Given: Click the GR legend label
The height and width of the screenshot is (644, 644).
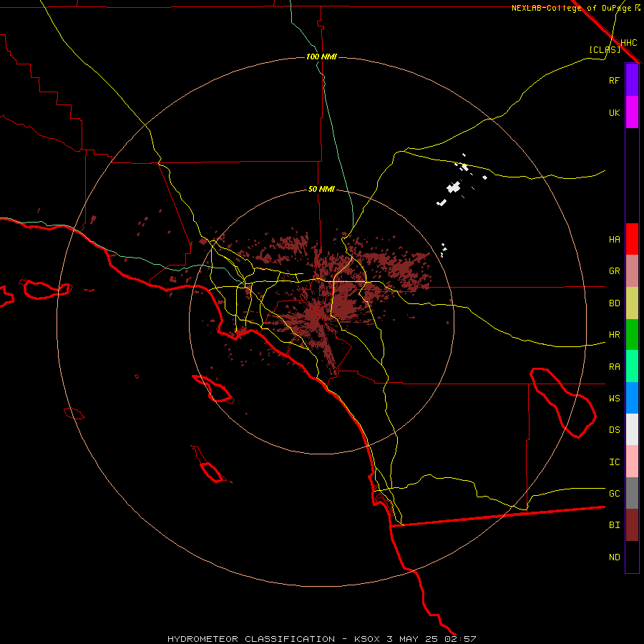Looking at the screenshot, I should pyautogui.click(x=614, y=271).
